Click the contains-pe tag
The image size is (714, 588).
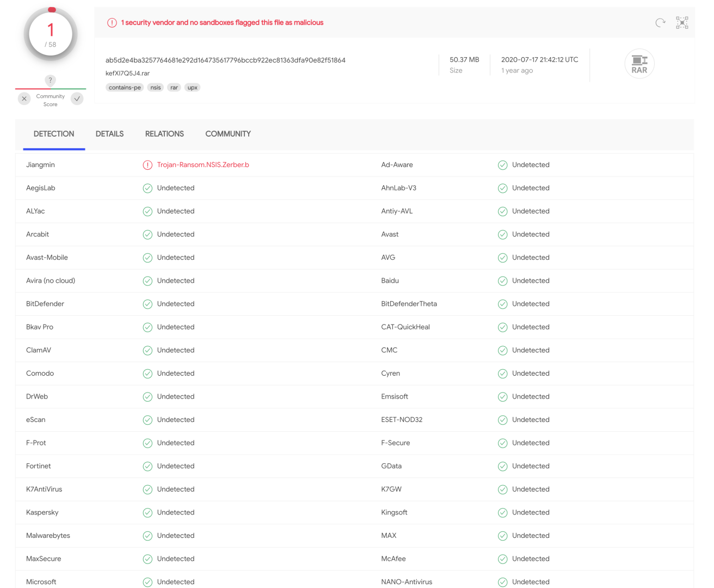coord(125,87)
